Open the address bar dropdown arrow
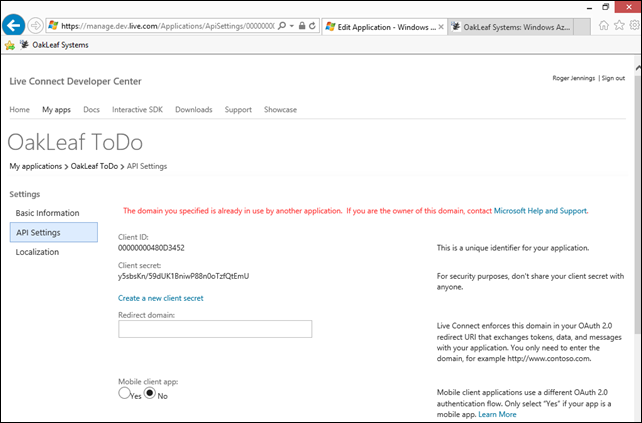Image resolution: width=642 pixels, height=423 pixels. [x=292, y=26]
